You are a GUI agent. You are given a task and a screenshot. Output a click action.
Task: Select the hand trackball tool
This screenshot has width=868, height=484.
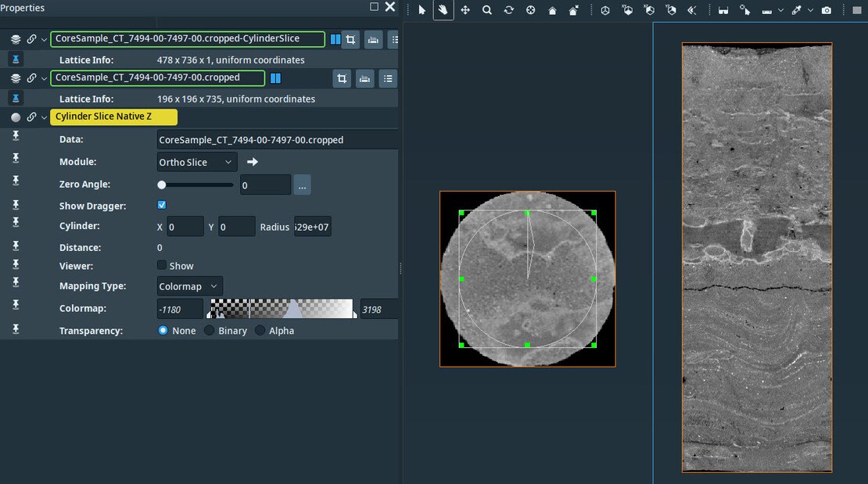pos(443,10)
